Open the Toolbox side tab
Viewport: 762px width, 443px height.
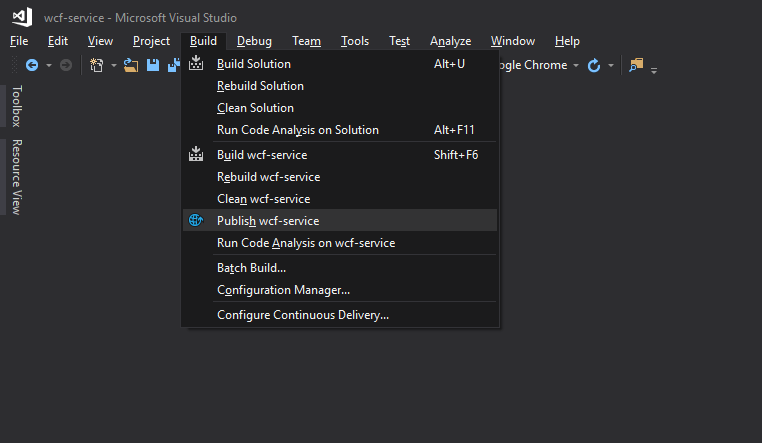click(17, 106)
